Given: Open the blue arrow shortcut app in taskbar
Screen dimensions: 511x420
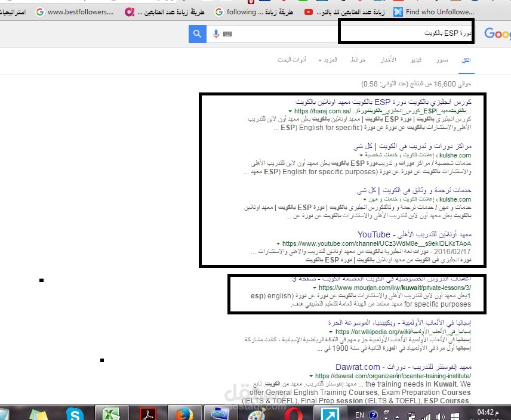Looking at the screenshot, I should pos(330,414).
